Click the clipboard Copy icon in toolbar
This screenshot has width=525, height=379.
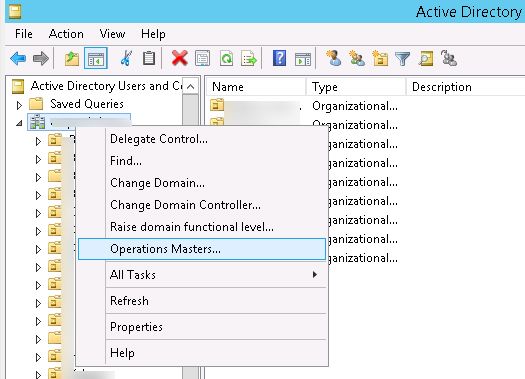[149, 59]
